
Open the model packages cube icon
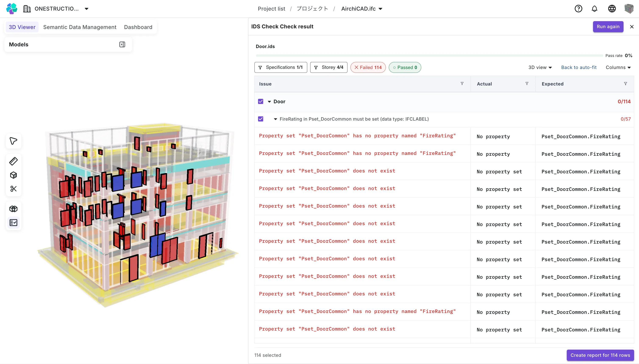pyautogui.click(x=14, y=209)
